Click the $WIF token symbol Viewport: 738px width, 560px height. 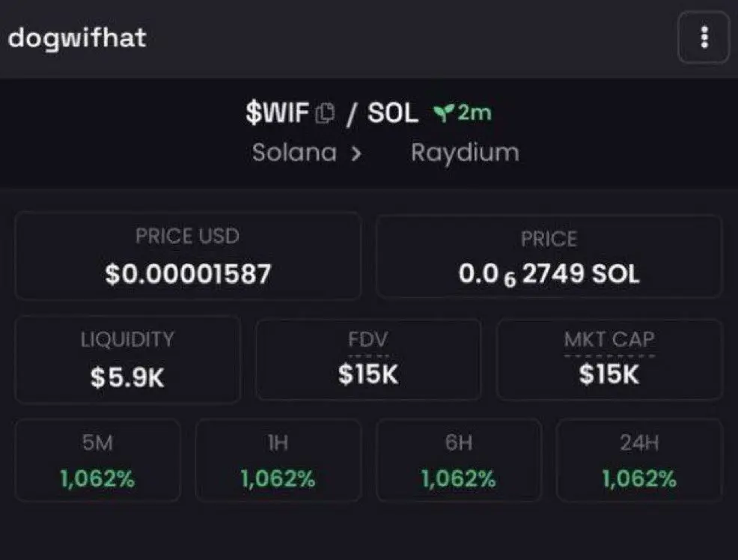[x=277, y=113]
